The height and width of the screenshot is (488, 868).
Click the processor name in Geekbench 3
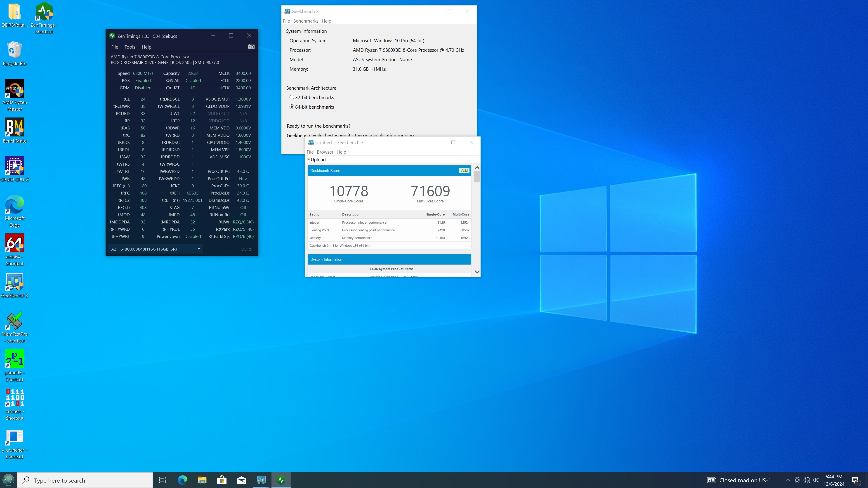coord(408,50)
